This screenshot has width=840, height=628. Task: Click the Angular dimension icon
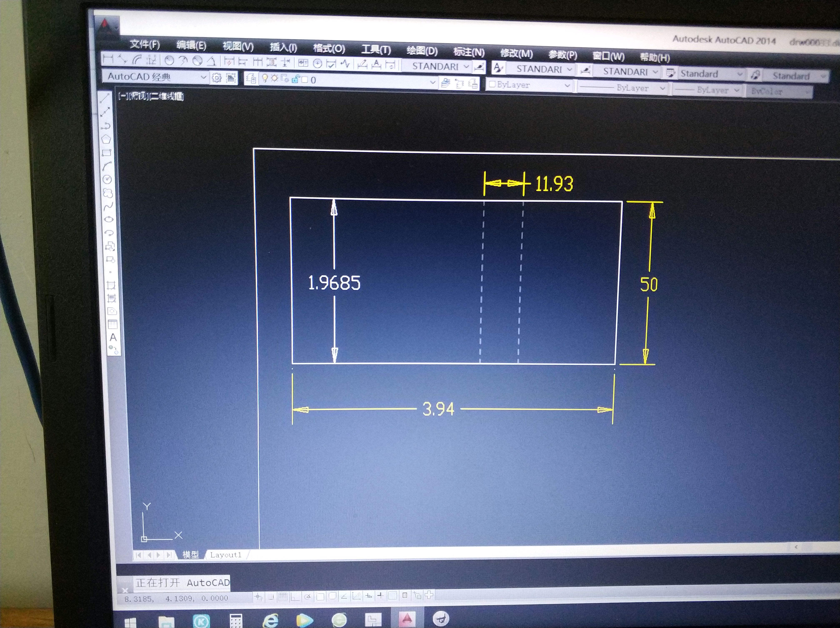pyautogui.click(x=211, y=61)
